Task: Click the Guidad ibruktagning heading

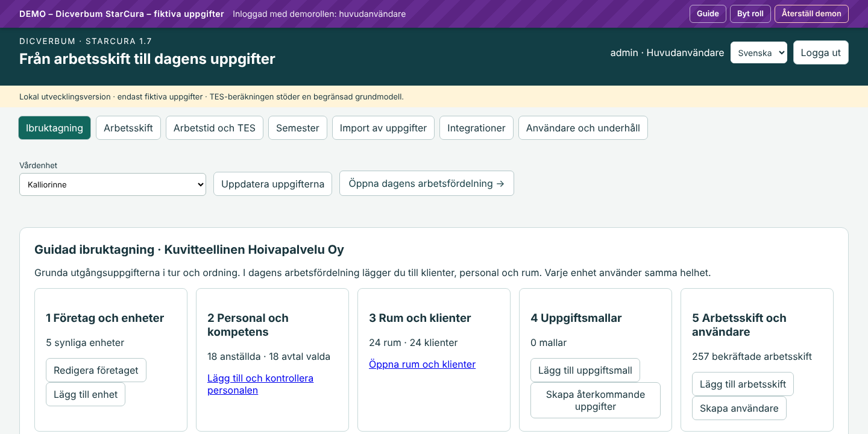Action: [x=189, y=250]
